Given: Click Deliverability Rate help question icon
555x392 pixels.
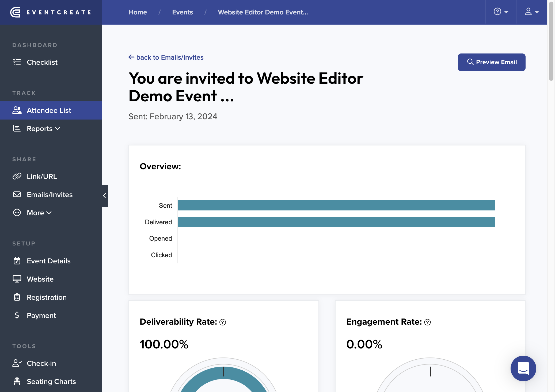Looking at the screenshot, I should 223,322.
